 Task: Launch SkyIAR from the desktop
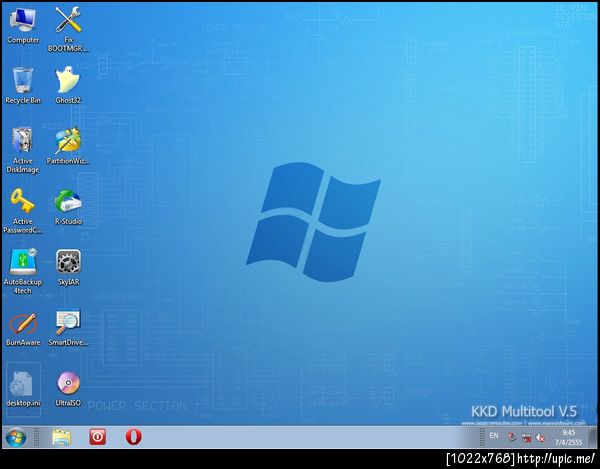(68, 267)
